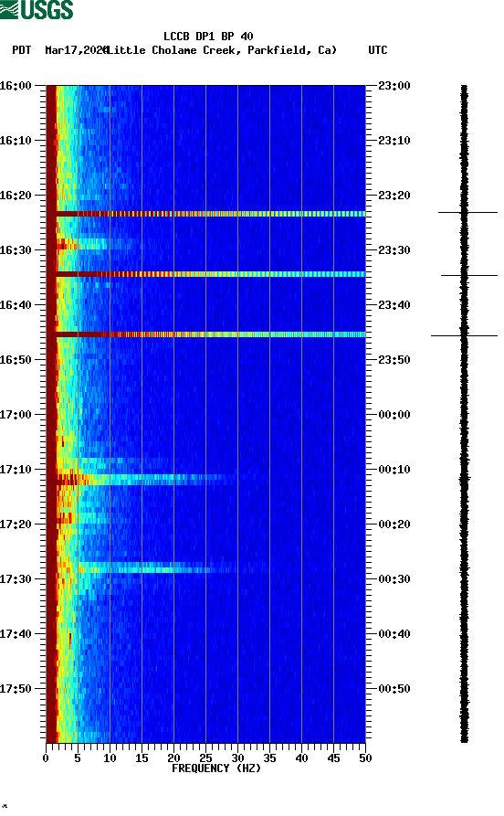This screenshot has height=816, width=504.
Task: Click the 16:50 PDT time label
Action: (x=16, y=360)
